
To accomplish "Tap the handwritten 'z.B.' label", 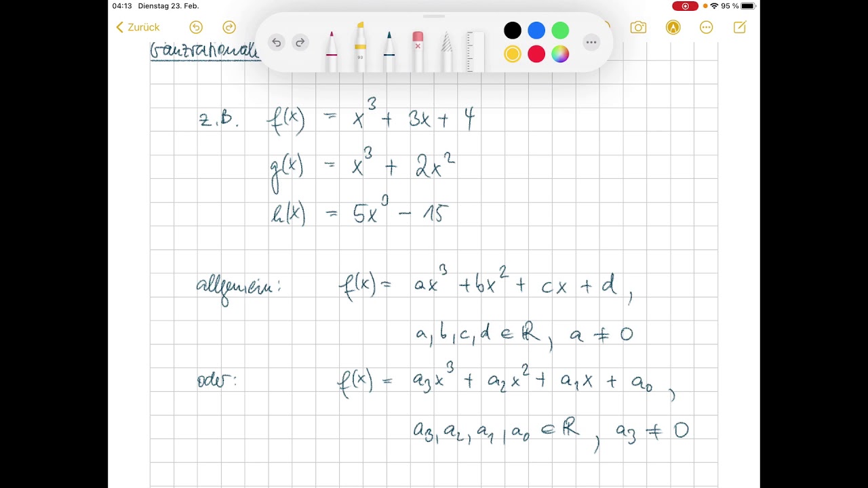I will point(219,120).
